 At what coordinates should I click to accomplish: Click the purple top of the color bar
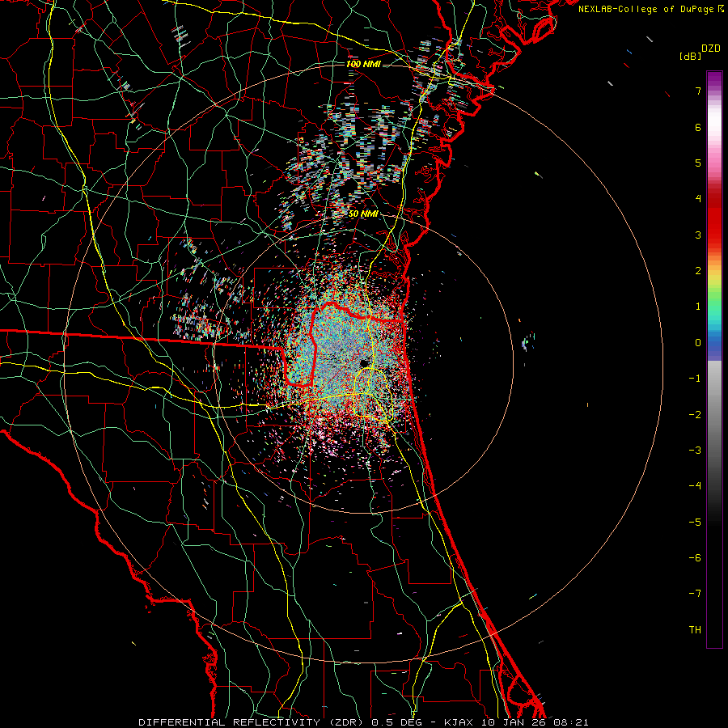click(x=714, y=79)
